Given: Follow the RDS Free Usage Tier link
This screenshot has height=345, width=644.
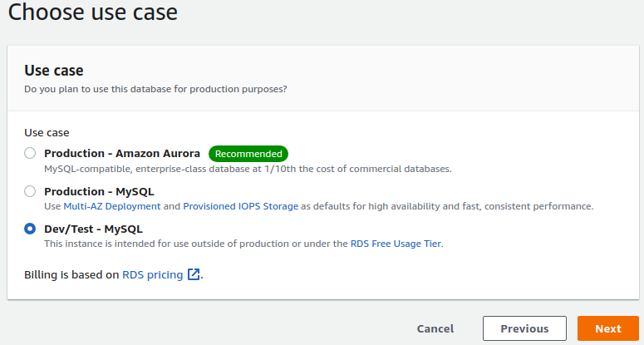Looking at the screenshot, I should pos(396,244).
